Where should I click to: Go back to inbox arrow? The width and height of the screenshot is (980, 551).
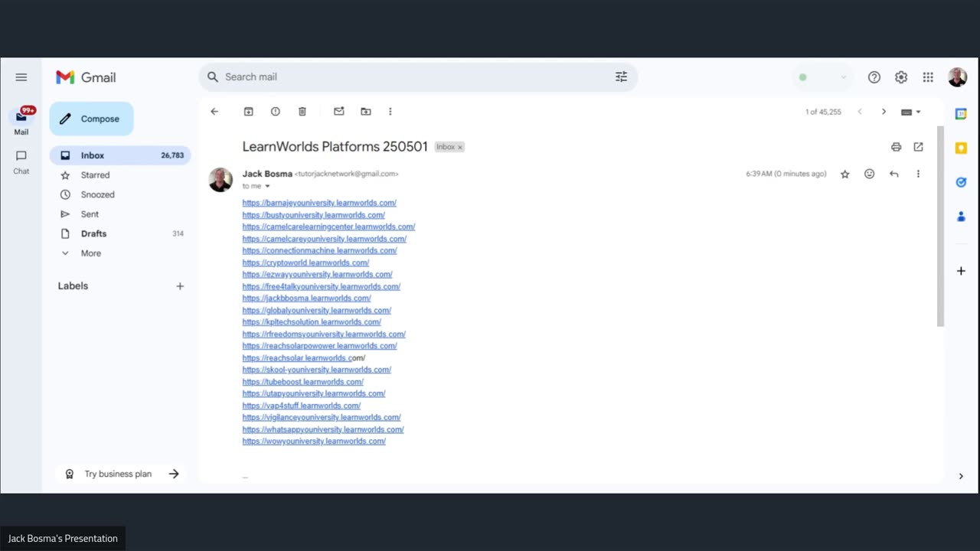pyautogui.click(x=214, y=112)
